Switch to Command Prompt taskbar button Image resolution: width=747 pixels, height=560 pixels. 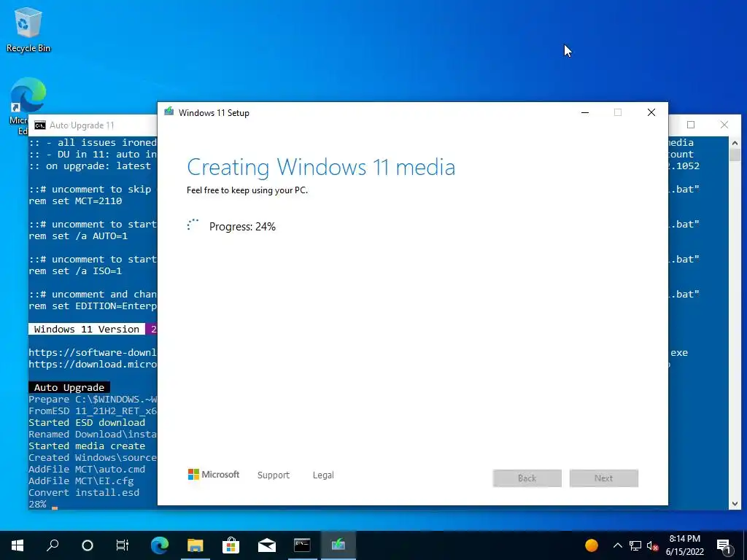coord(303,545)
